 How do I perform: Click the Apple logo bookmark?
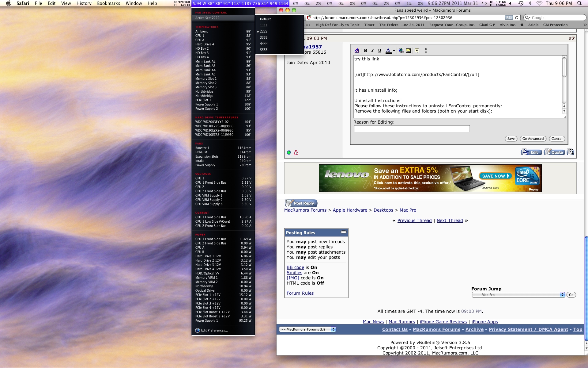point(522,25)
